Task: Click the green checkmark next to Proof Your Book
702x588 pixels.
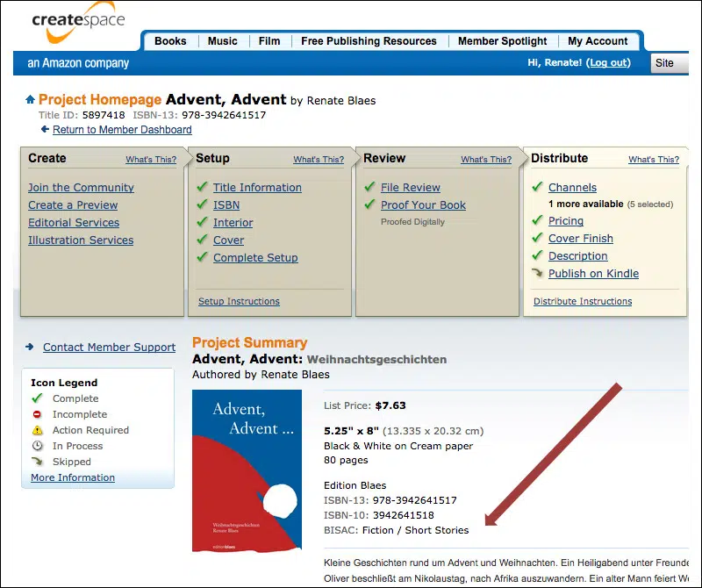Action: [369, 204]
